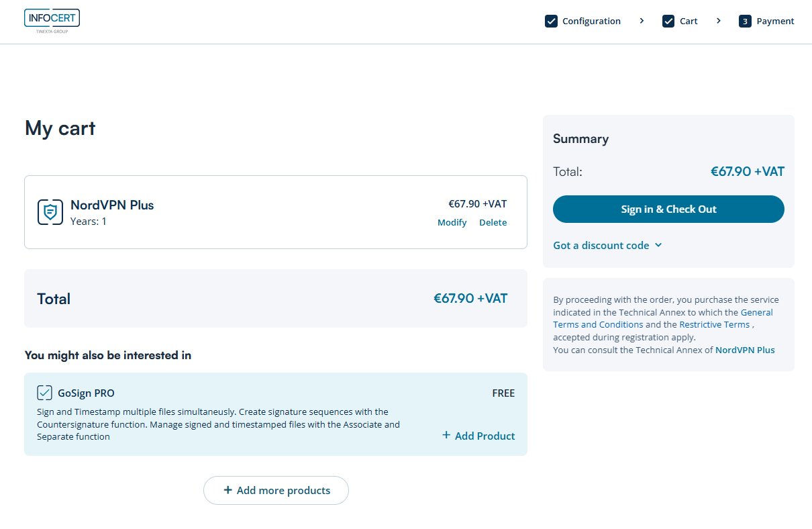Click the Payment step number badge
Image resolution: width=812 pixels, height=529 pixels.
tap(745, 21)
